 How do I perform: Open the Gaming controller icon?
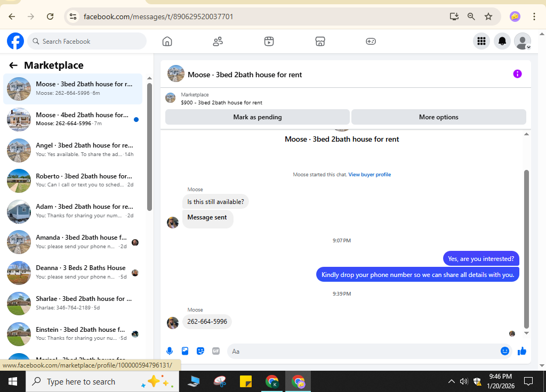[371, 42]
